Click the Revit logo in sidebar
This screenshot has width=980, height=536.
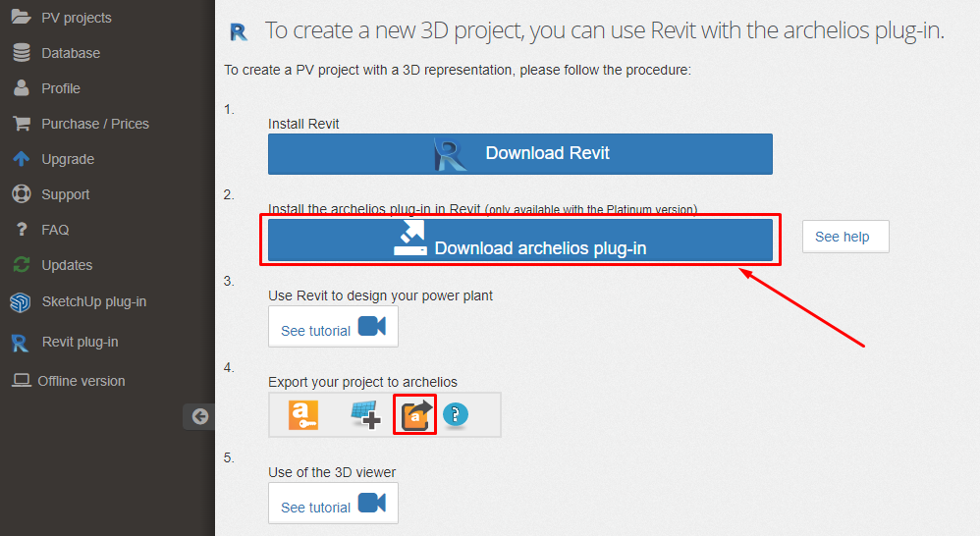point(20,343)
